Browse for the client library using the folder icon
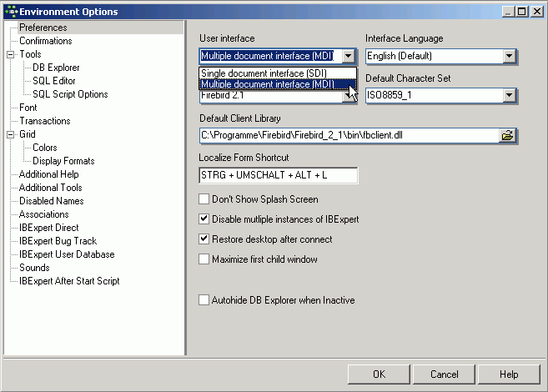 (x=507, y=135)
